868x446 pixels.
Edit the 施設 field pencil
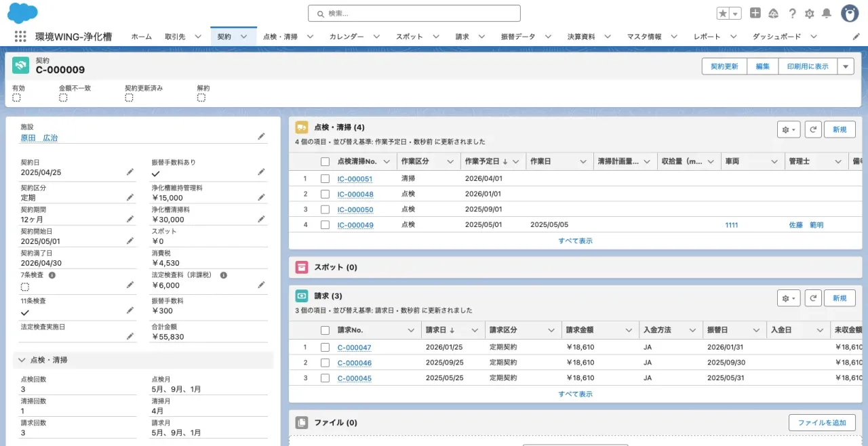tap(262, 136)
